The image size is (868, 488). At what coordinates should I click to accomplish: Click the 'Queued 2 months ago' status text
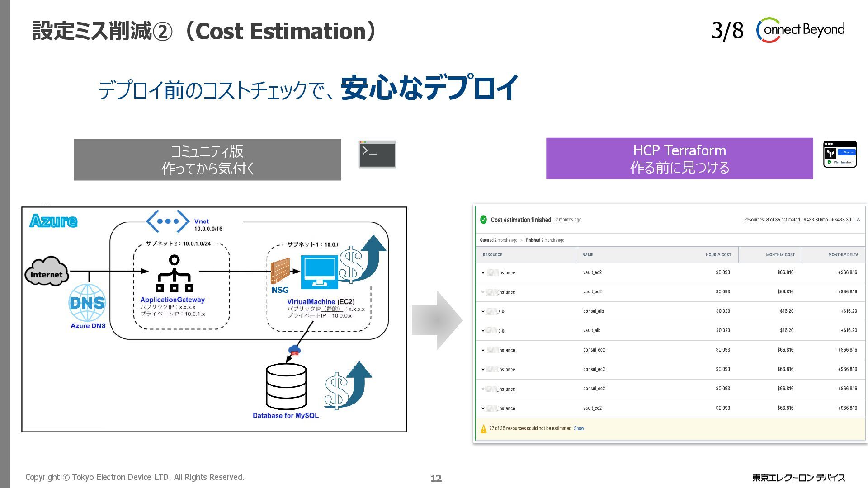tap(498, 240)
